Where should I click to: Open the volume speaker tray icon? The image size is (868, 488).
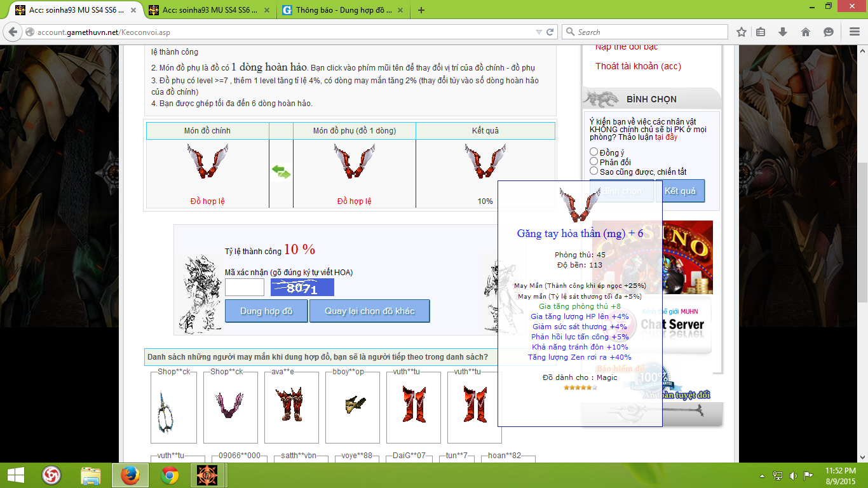[x=793, y=475]
